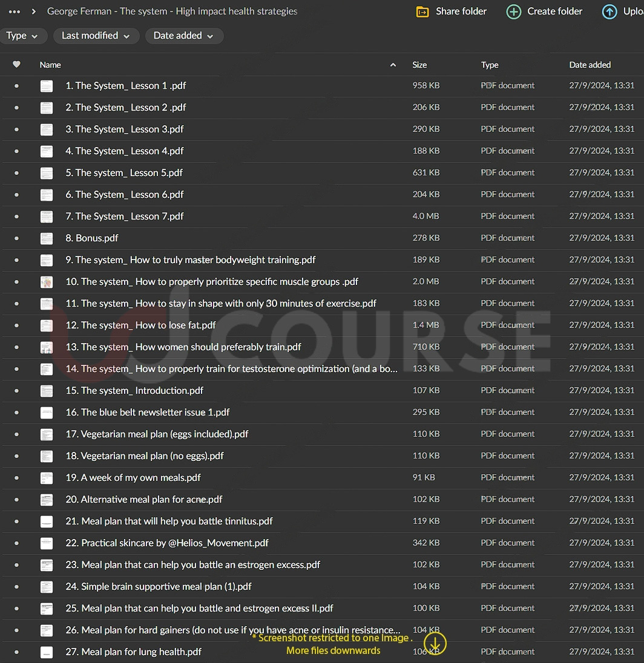Open 25. Meal plan estrogen excess II.pdf
The width and height of the screenshot is (644, 663).
(x=199, y=609)
